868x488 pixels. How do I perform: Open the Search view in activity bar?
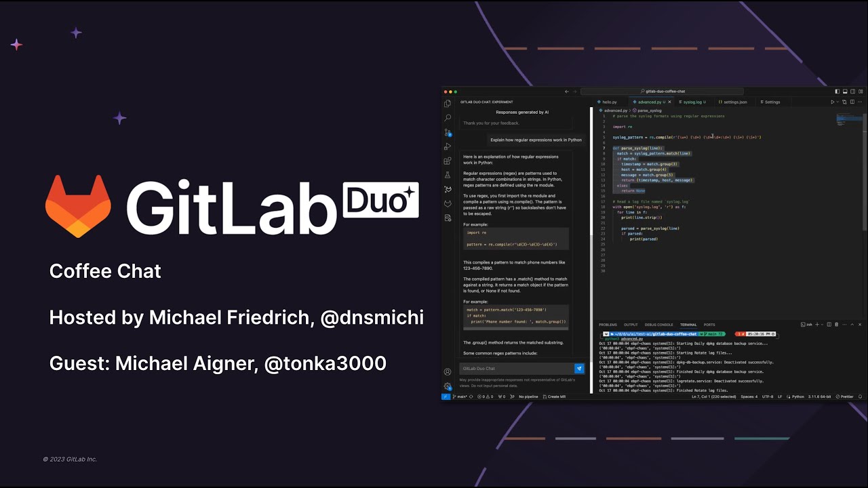(448, 118)
